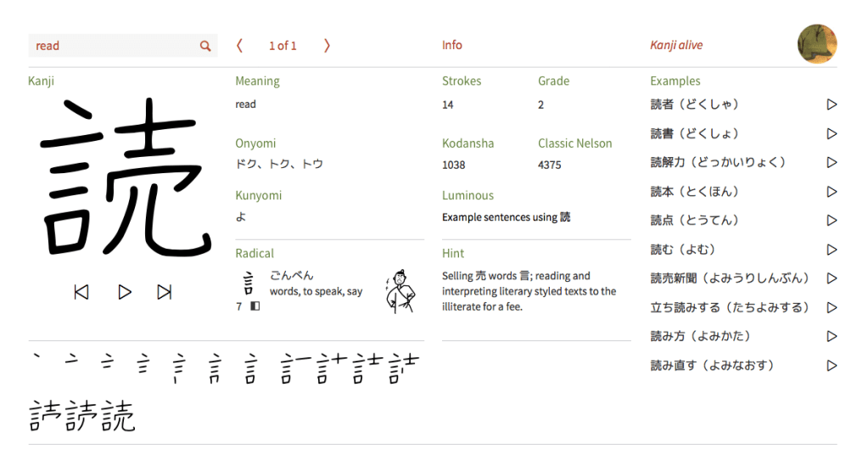Play audio for 読書 (どくしょ)
868x449 pixels.
click(x=832, y=133)
